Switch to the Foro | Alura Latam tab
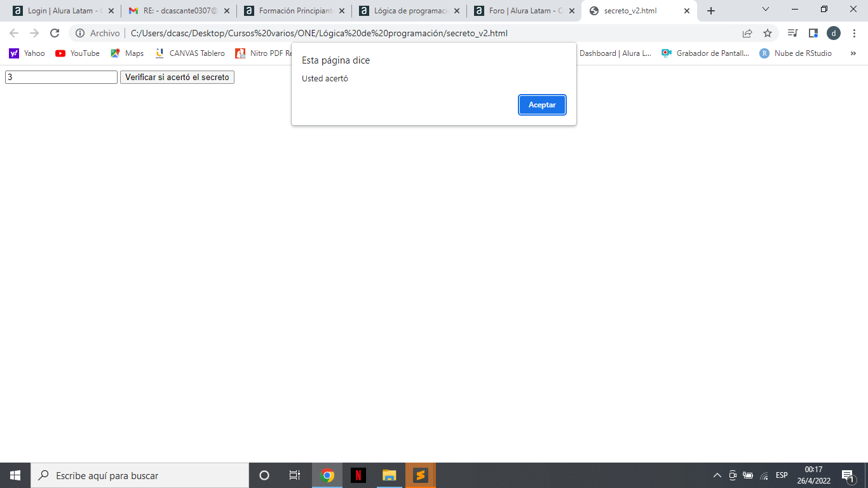This screenshot has width=868, height=488. [x=524, y=11]
